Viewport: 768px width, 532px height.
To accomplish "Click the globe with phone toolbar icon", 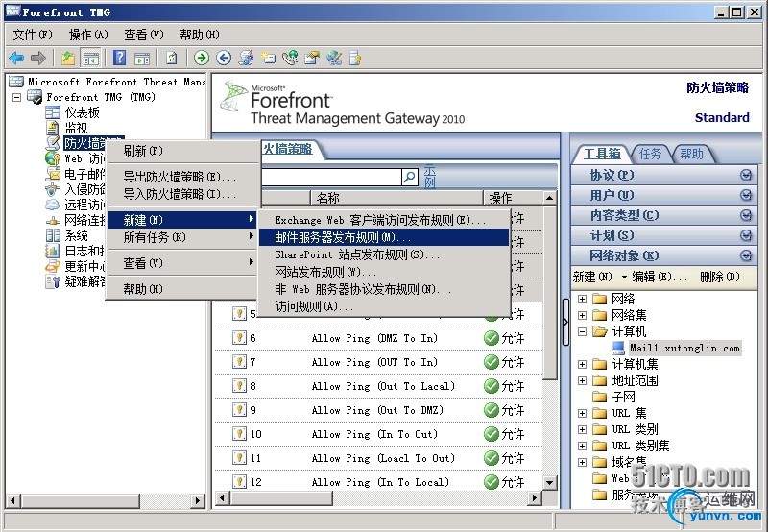I will (x=290, y=59).
